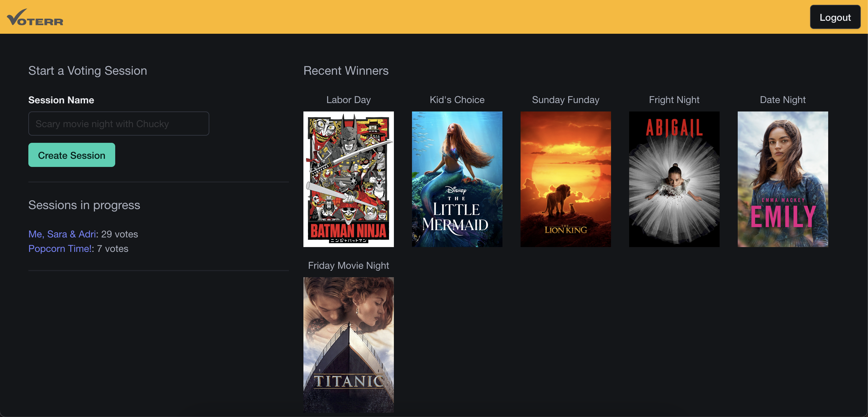Select the Lion King movie poster

point(565,179)
